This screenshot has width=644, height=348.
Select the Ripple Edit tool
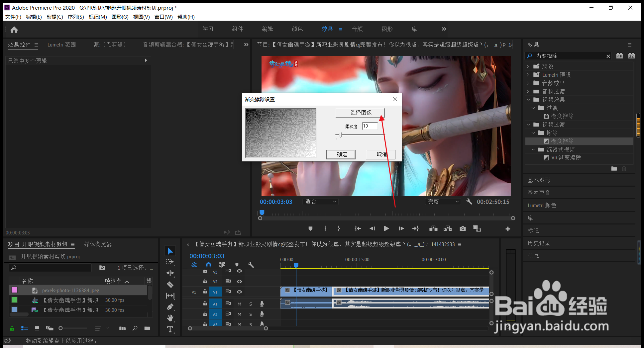(170, 273)
